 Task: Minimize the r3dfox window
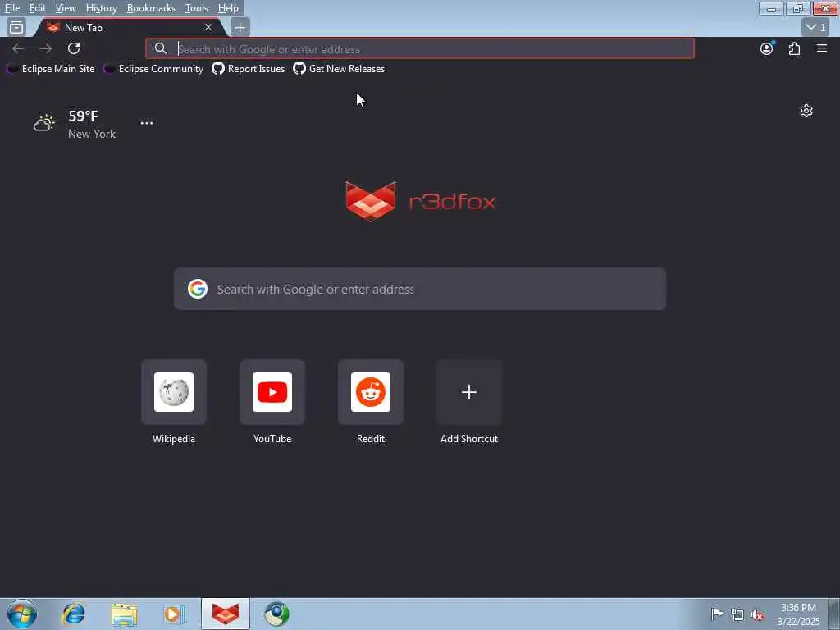click(771, 8)
